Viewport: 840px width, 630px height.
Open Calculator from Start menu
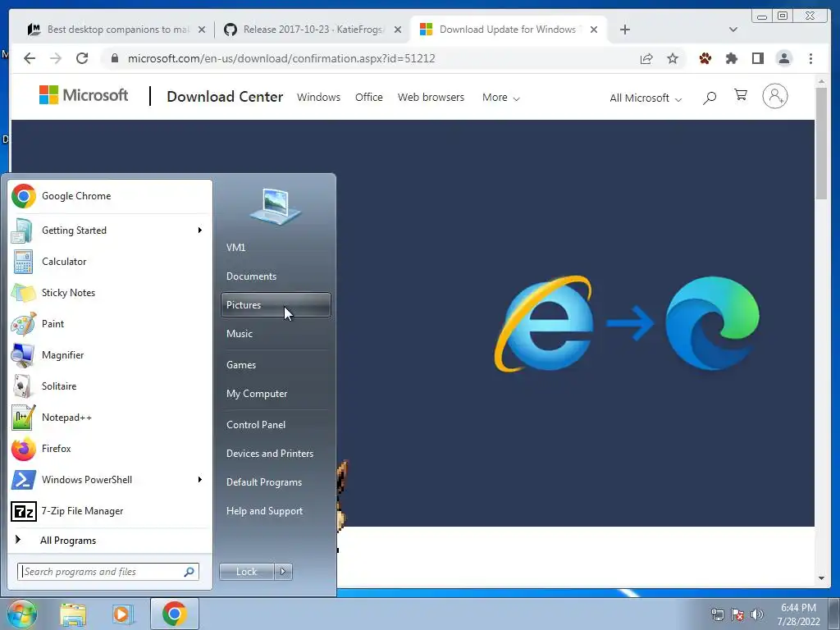pos(110,262)
